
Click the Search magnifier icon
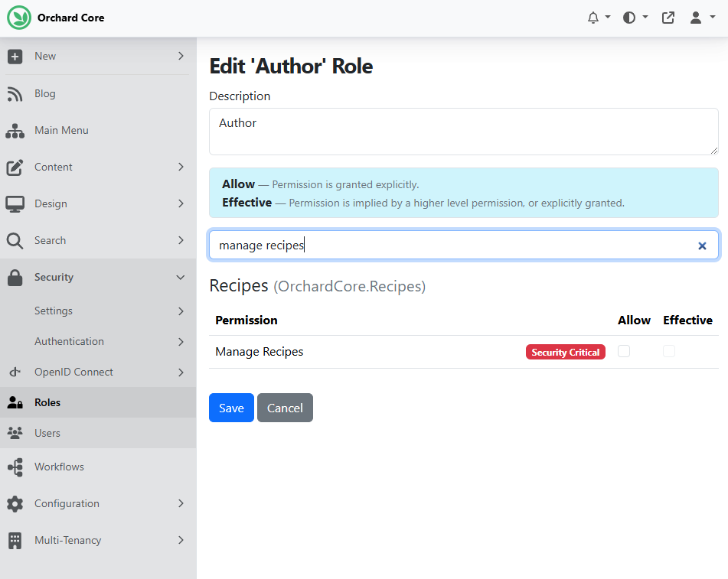[x=15, y=241]
